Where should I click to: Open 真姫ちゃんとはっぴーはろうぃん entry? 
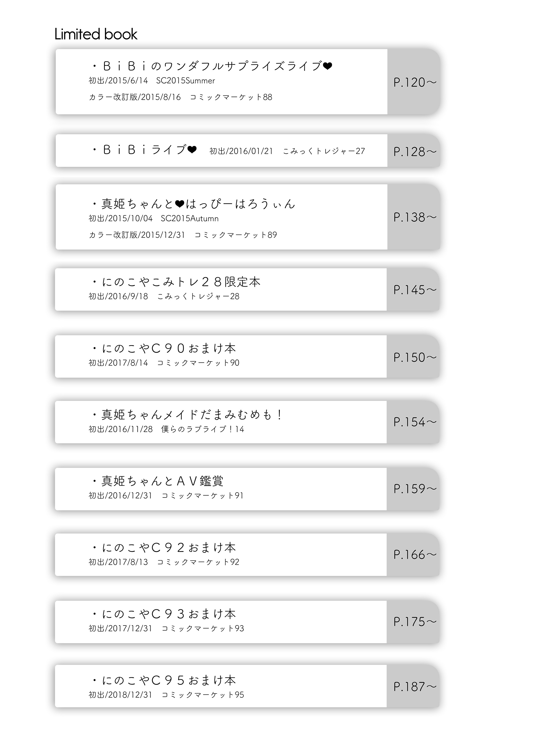194,204
